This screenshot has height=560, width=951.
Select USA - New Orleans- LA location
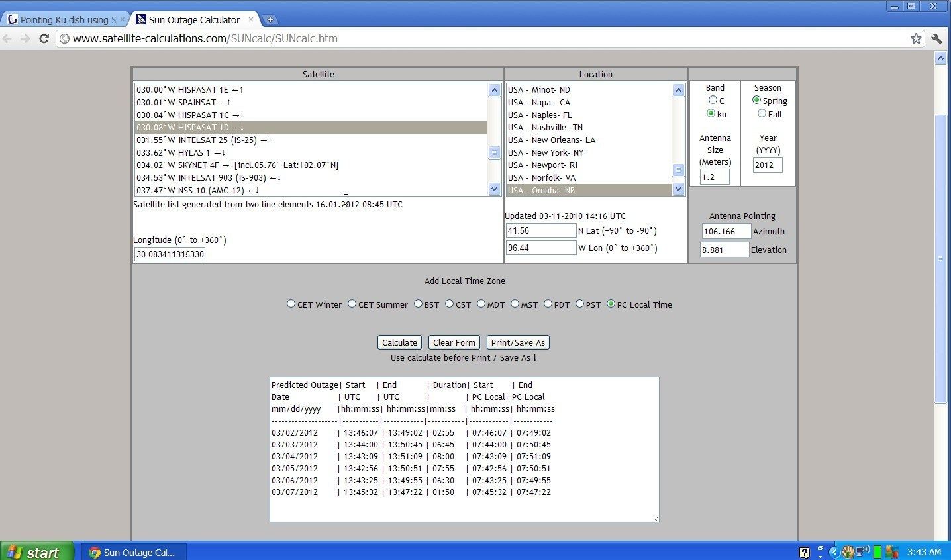pyautogui.click(x=589, y=140)
